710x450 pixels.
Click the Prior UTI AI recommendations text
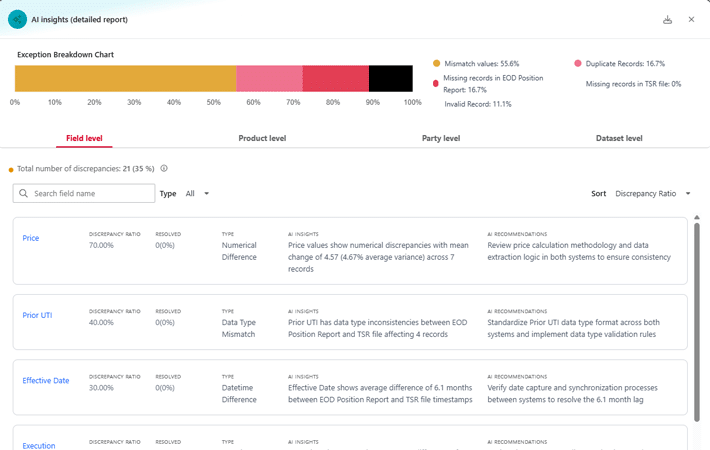pyautogui.click(x=573, y=328)
